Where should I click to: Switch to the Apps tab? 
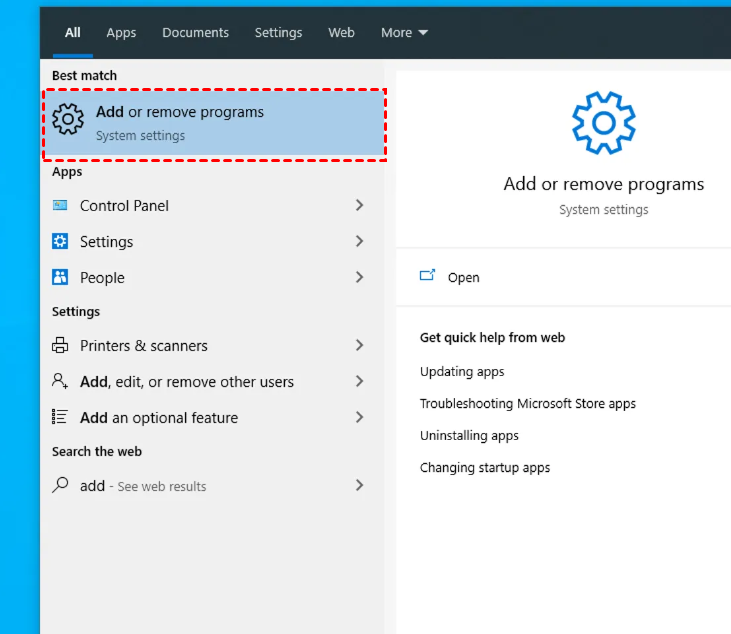tap(121, 33)
